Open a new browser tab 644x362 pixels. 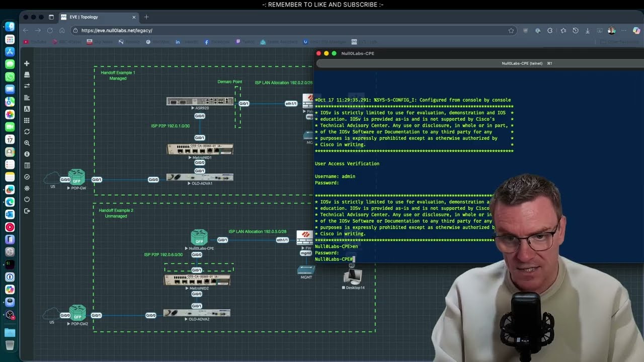tap(146, 17)
